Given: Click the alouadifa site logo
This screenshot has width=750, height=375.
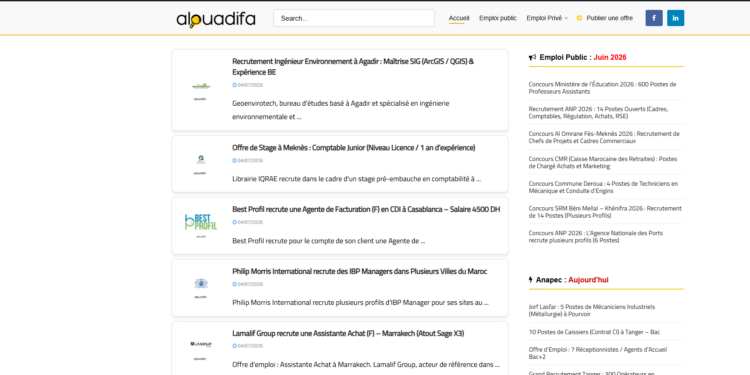Looking at the screenshot, I should (216, 19).
